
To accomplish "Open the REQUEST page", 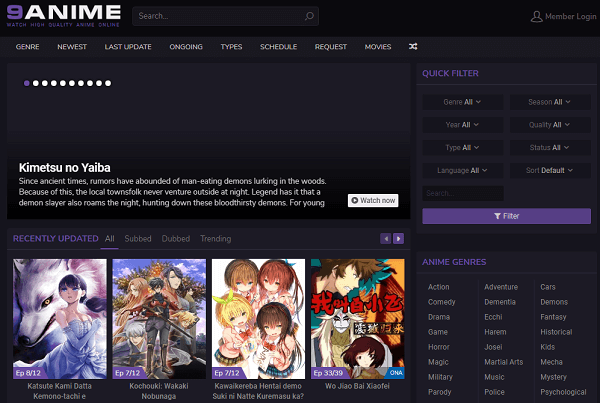I will 331,47.
